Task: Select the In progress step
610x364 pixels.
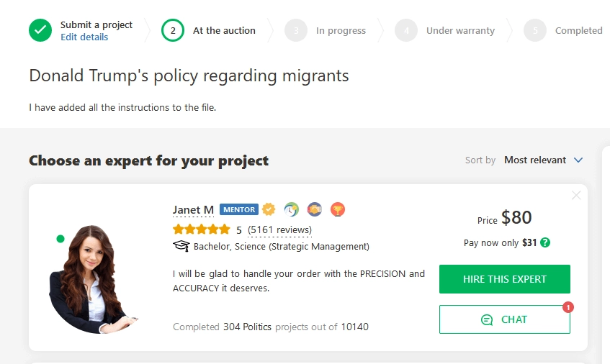Action: click(x=326, y=30)
